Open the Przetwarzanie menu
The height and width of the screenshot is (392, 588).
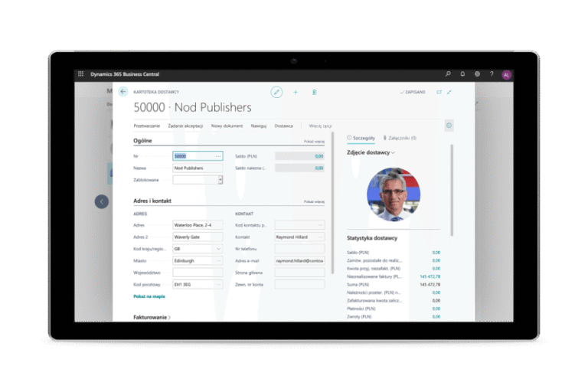pos(147,126)
